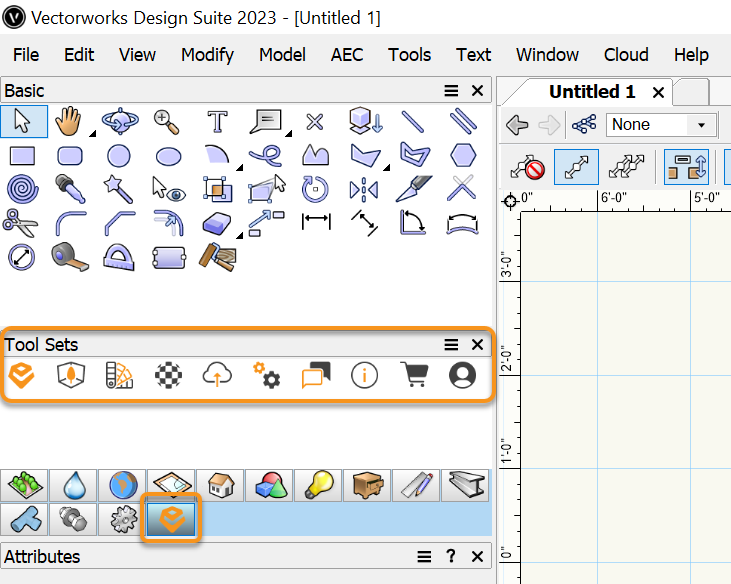Pick the Rectangle tool
The image size is (731, 584).
tap(22, 156)
